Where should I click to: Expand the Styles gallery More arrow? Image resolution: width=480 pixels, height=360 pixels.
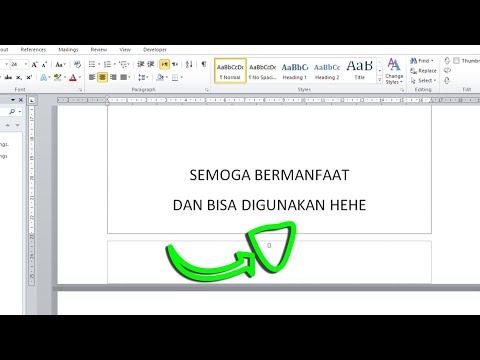pyautogui.click(x=379, y=80)
